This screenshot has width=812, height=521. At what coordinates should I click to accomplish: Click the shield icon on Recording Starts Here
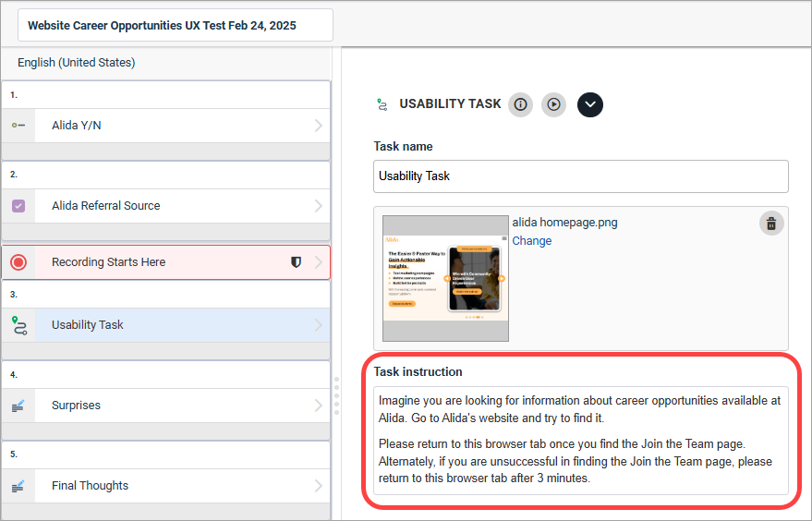coord(296,262)
